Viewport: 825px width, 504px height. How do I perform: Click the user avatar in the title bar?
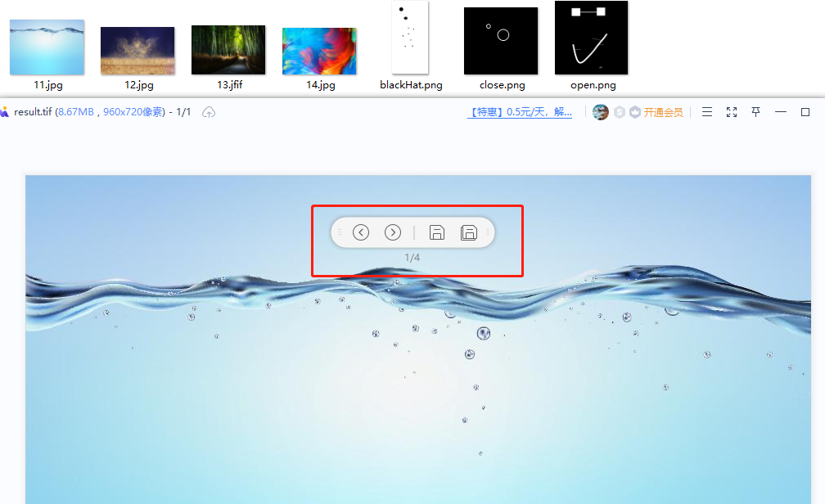pos(601,111)
